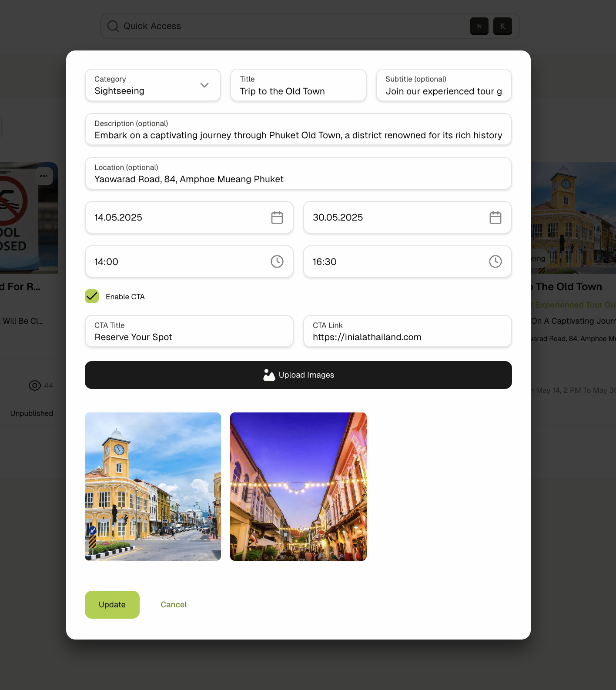Open the start date calendar picker icon

click(x=277, y=218)
